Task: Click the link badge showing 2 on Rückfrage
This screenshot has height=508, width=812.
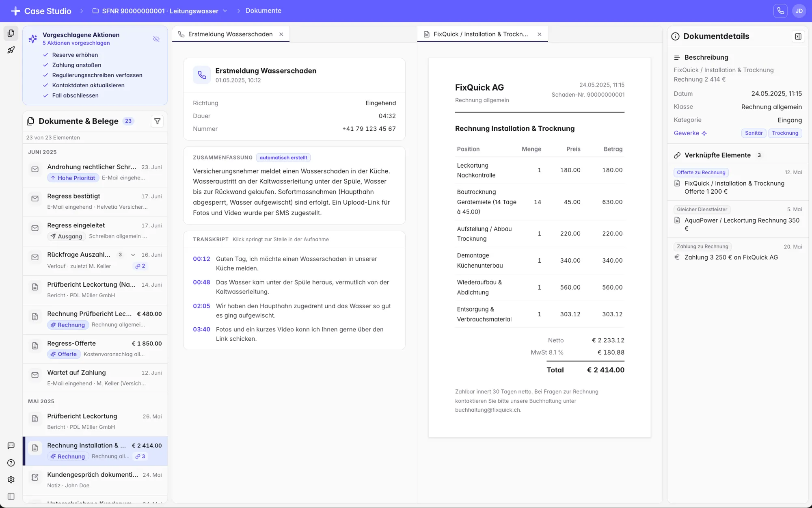Action: 140,266
